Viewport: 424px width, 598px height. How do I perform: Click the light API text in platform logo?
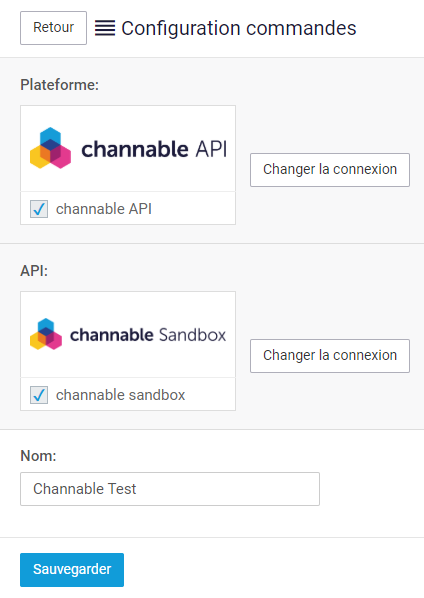coord(211,149)
